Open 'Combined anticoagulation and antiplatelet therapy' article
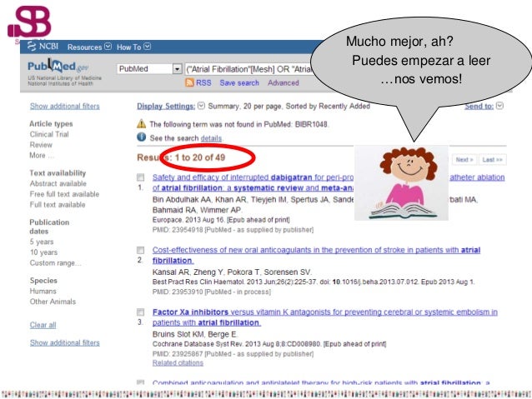This screenshot has height=399, width=532. point(321,382)
